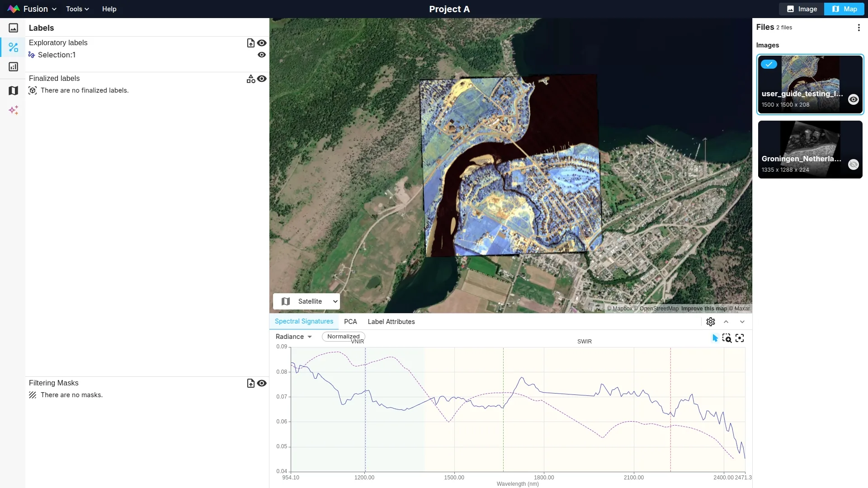Switch to the PCA tab
Screen dimensions: 868x488
tap(350, 322)
